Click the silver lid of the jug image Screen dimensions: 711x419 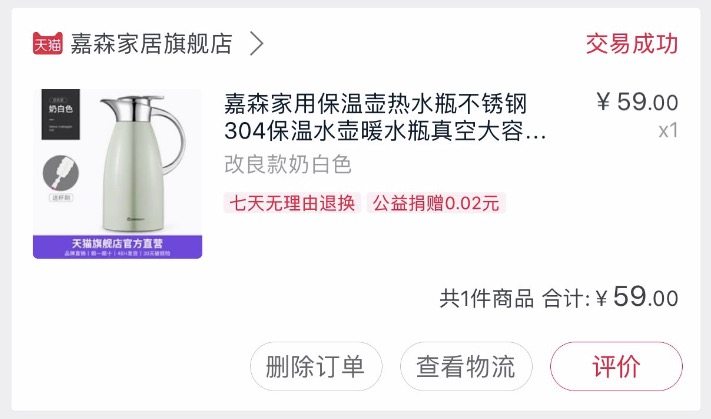(x=134, y=107)
